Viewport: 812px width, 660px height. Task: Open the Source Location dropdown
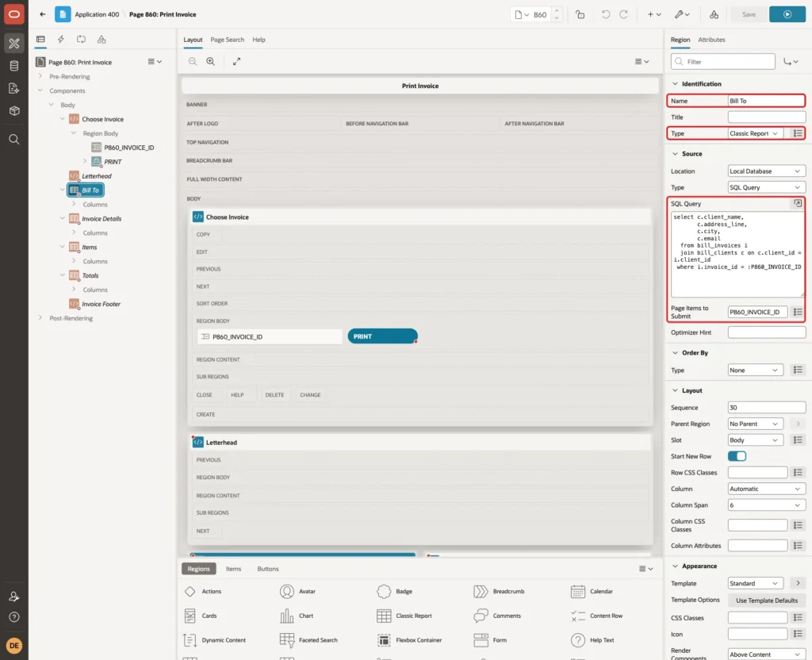[766, 171]
